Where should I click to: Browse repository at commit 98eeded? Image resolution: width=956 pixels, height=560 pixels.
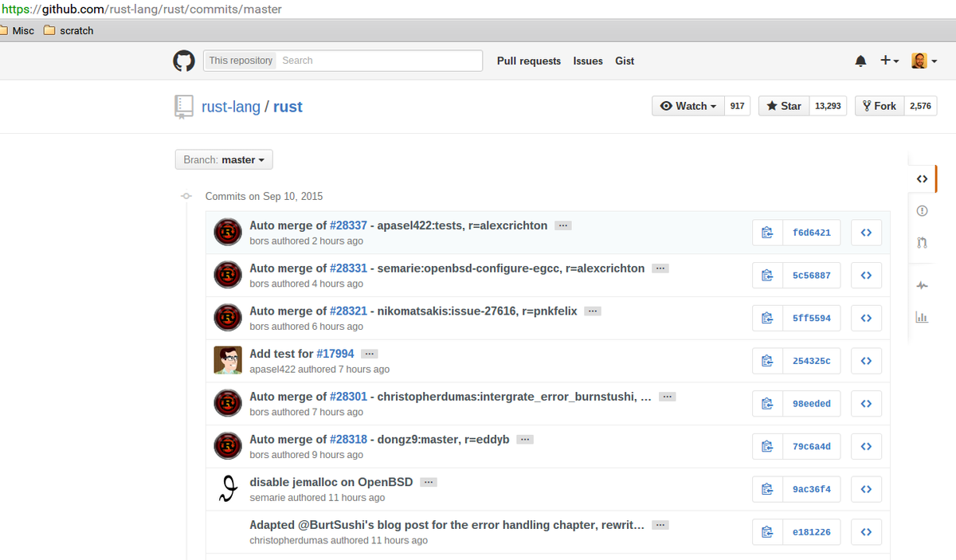coord(866,404)
